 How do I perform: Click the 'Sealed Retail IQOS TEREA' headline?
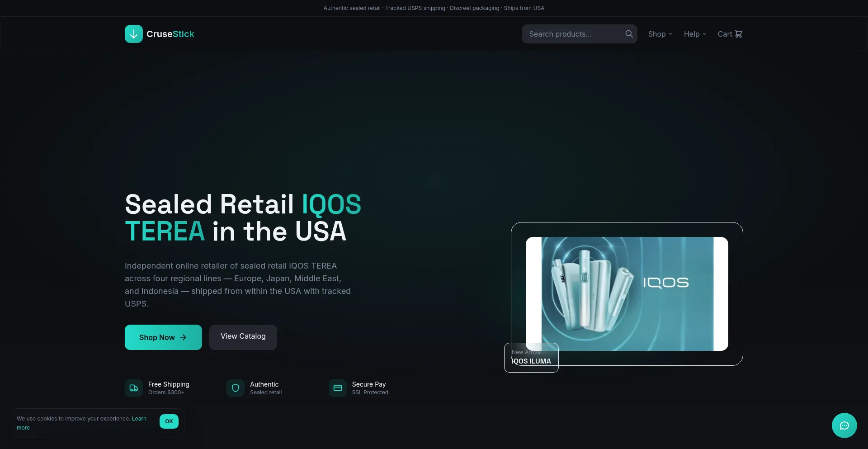click(243, 218)
